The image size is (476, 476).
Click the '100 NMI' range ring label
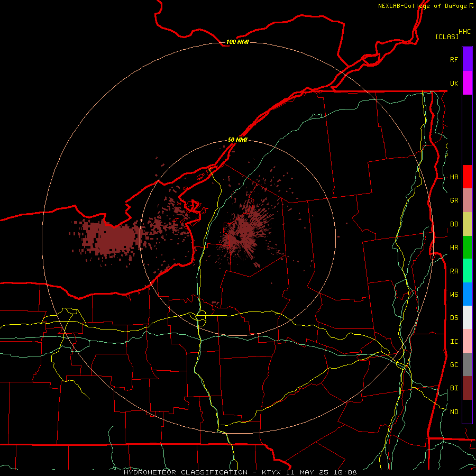click(x=237, y=42)
